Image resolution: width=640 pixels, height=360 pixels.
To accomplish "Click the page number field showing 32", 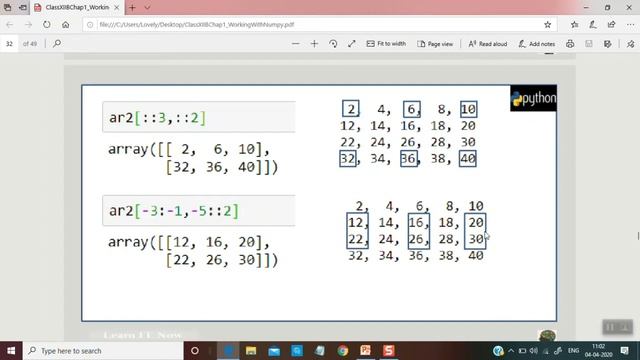I will tap(9, 44).
